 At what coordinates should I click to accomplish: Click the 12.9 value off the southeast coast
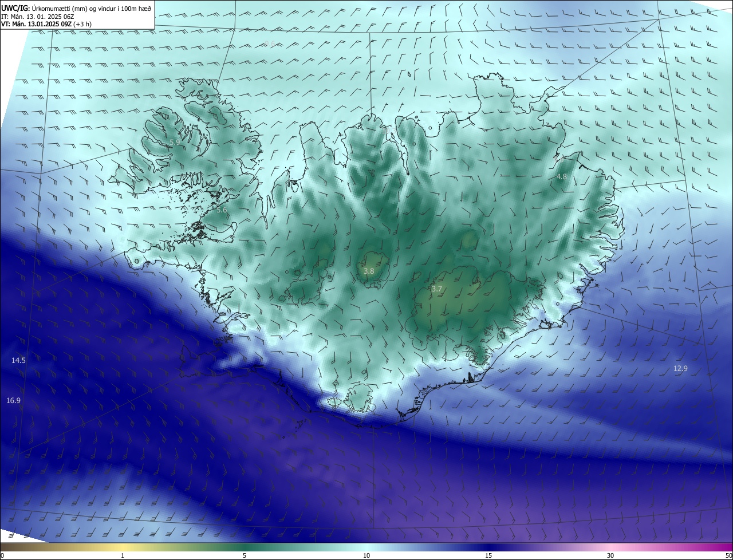tap(680, 369)
